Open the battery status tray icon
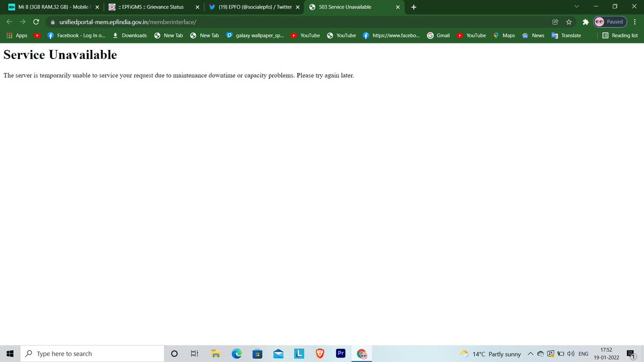This screenshot has height=362, width=644. tap(560, 354)
